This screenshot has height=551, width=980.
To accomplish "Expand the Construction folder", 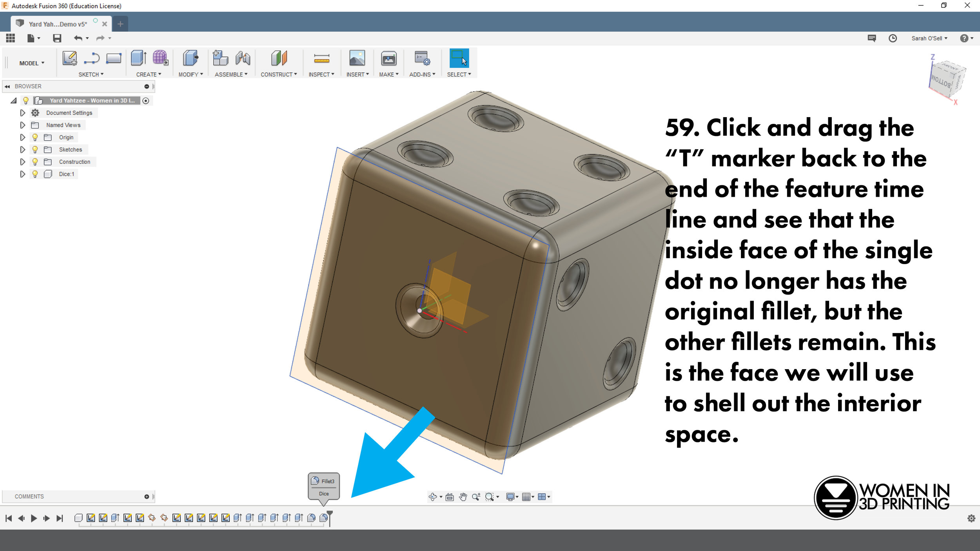I will [x=22, y=161].
